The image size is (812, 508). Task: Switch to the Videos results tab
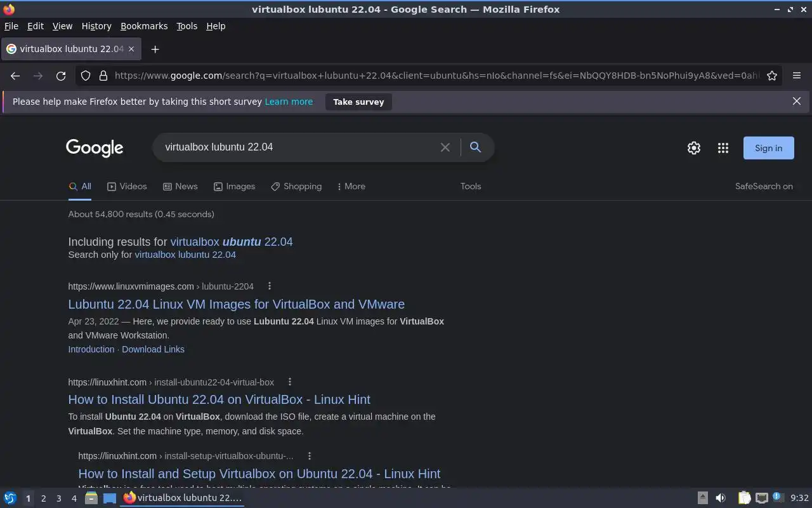point(127,187)
